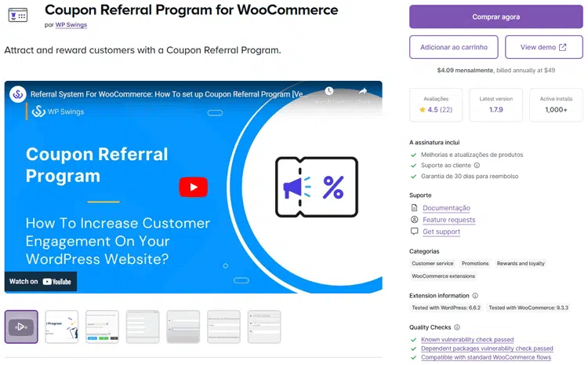588x365 pixels.
Task: Open the Watch on YouTube button
Action: tap(41, 281)
